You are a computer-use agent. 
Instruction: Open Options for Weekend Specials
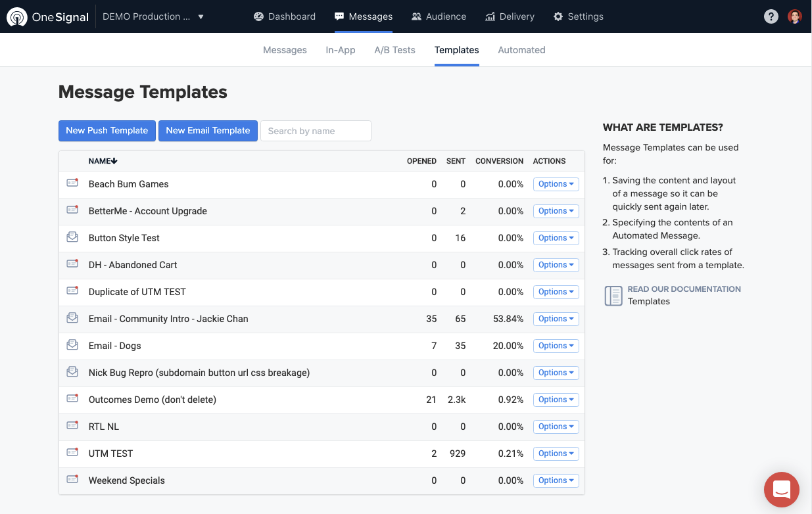[556, 480]
